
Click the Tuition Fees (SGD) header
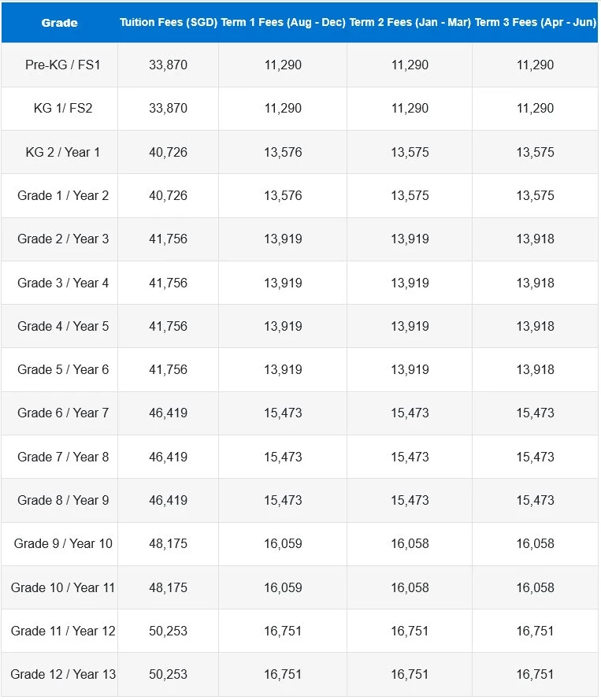(x=169, y=22)
